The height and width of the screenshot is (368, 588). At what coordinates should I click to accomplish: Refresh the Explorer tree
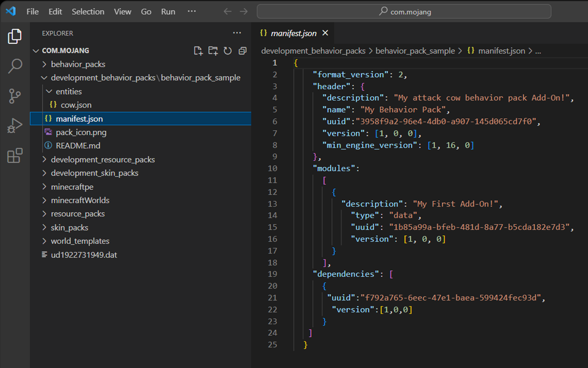(x=228, y=51)
